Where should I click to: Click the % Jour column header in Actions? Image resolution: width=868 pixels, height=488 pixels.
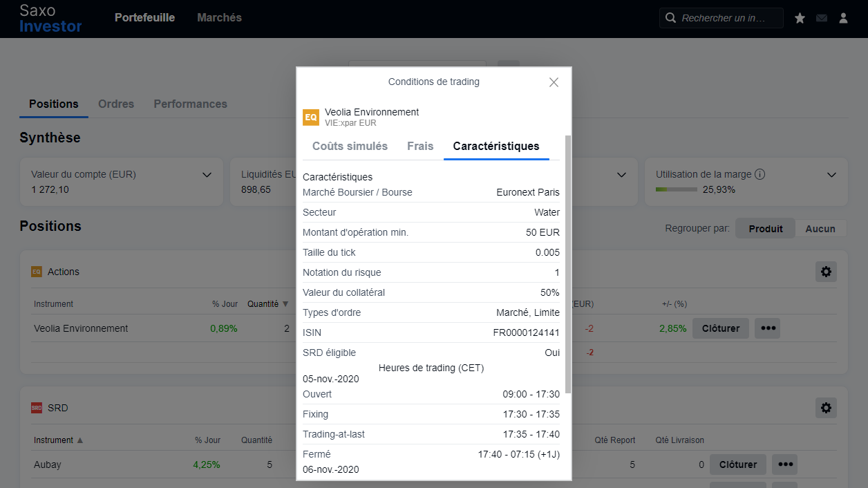225,303
